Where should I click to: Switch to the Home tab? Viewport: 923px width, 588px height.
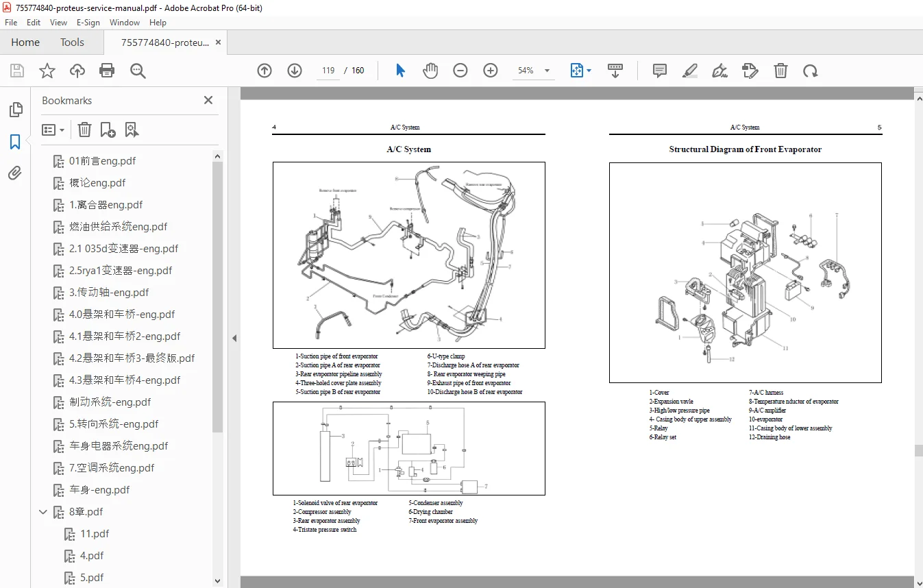(x=25, y=42)
